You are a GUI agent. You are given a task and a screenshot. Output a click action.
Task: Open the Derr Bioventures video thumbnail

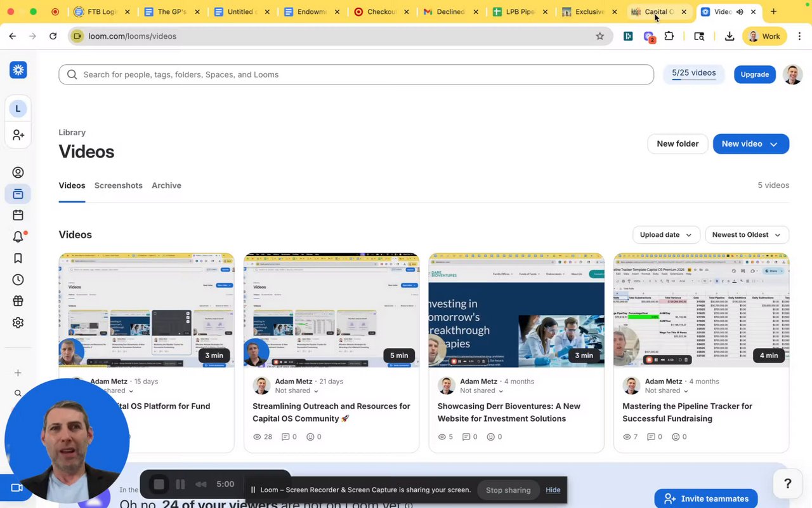(x=516, y=310)
